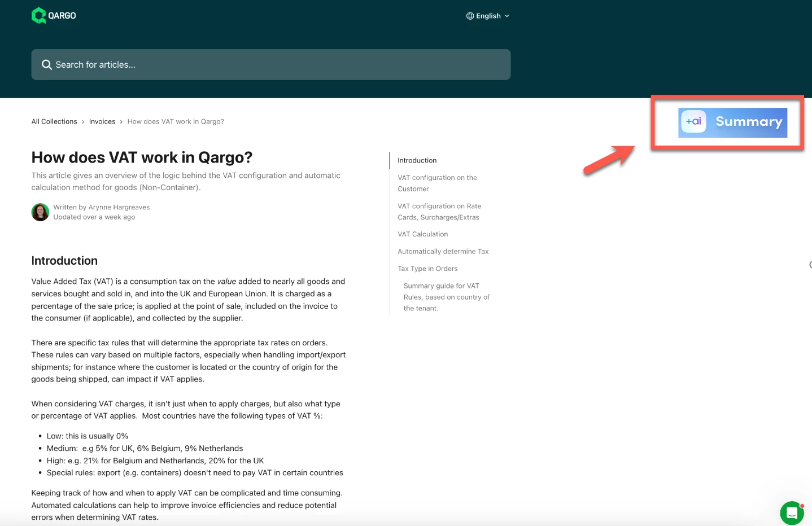Jump to VAT Calculation section
Screen dimensions: 812x526
tap(423, 234)
